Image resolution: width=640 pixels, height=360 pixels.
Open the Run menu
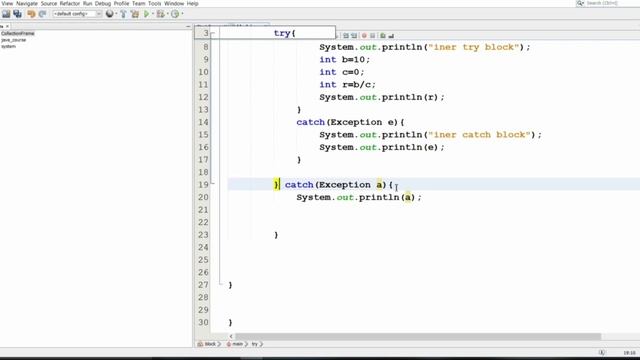[x=87, y=3]
